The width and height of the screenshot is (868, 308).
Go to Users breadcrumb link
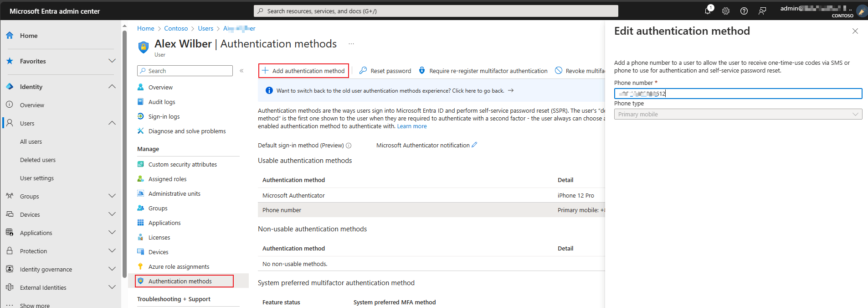coord(205,28)
